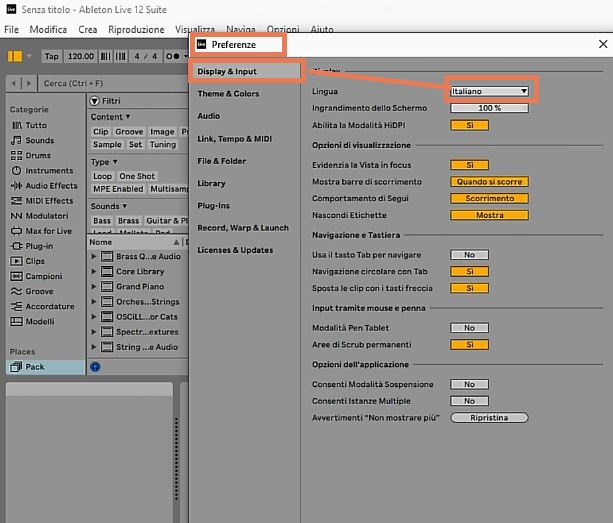The height and width of the screenshot is (523, 613).
Task: Open the Theme & Colors preferences tab
Action: [x=228, y=94]
